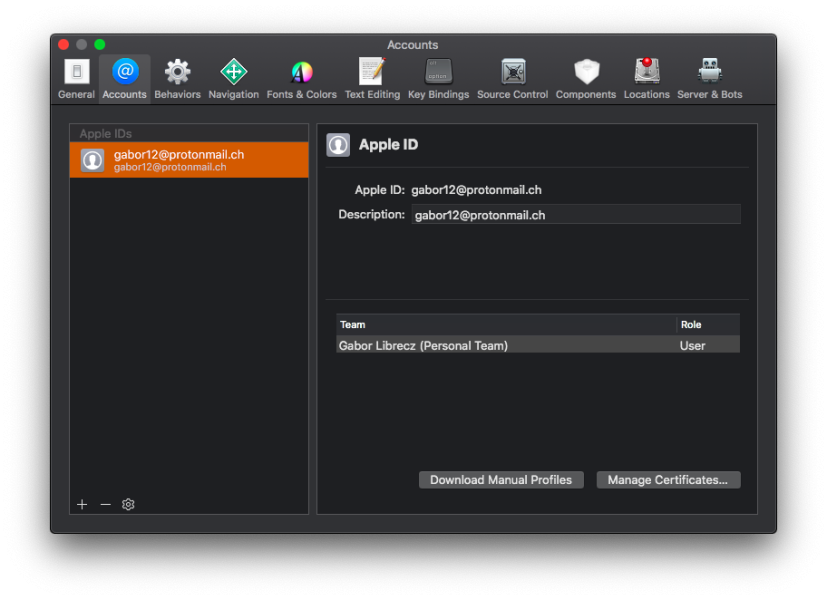The image size is (827, 600).
Task: Open Source Control preferences
Action: point(512,79)
